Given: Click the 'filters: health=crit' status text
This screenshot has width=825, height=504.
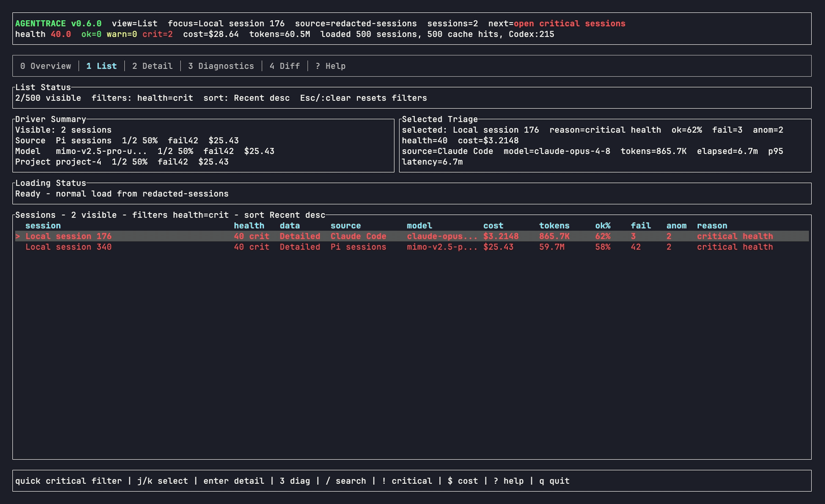Looking at the screenshot, I should tap(142, 98).
